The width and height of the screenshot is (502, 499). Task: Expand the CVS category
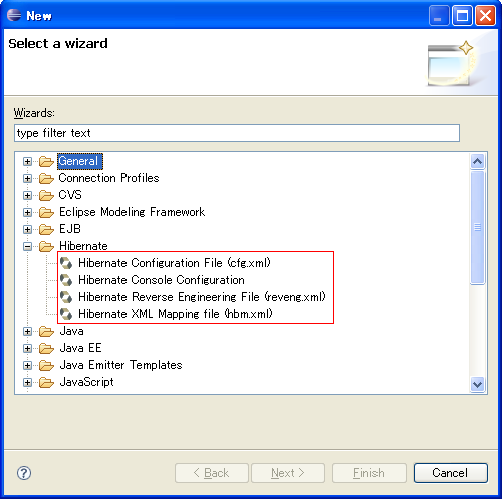point(27,195)
